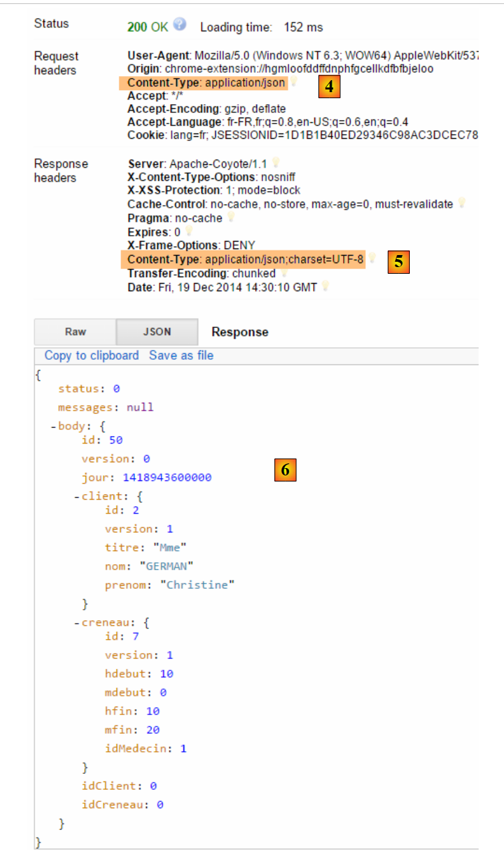Click the Copy to clipboard link
Image resolution: width=504 pixels, height=850 pixels.
(91, 355)
